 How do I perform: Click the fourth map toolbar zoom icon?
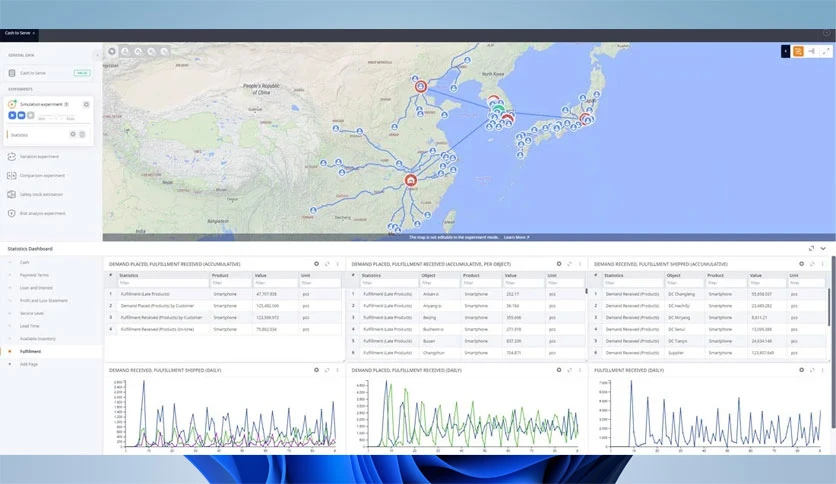point(151,51)
